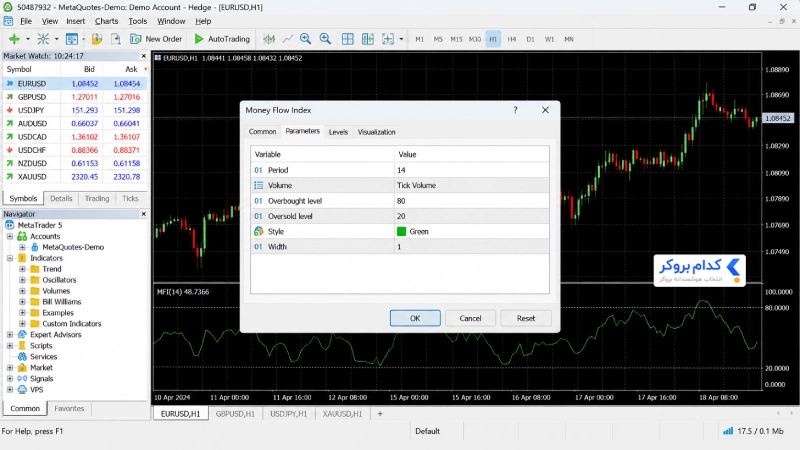Switch to Common tab in Money Flow Index dialog

pos(262,132)
